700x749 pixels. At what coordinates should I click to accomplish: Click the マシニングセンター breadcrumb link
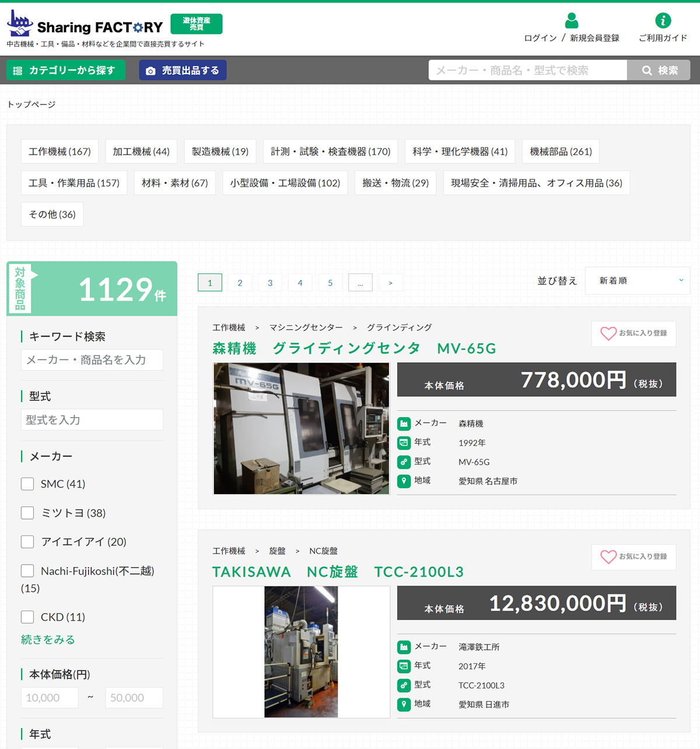[306, 328]
